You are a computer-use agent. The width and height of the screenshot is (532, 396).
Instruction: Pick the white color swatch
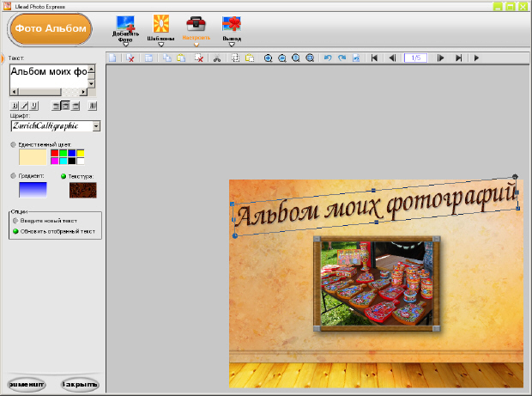tap(81, 161)
